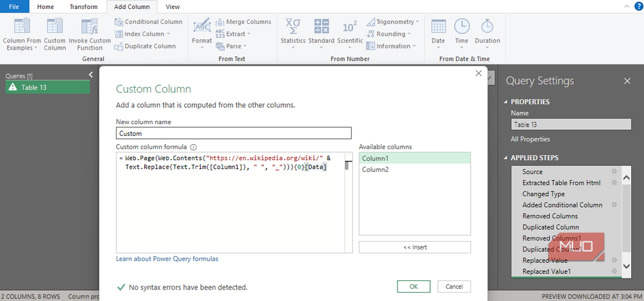
Task: Switch to the Home tab
Action: [x=46, y=6]
